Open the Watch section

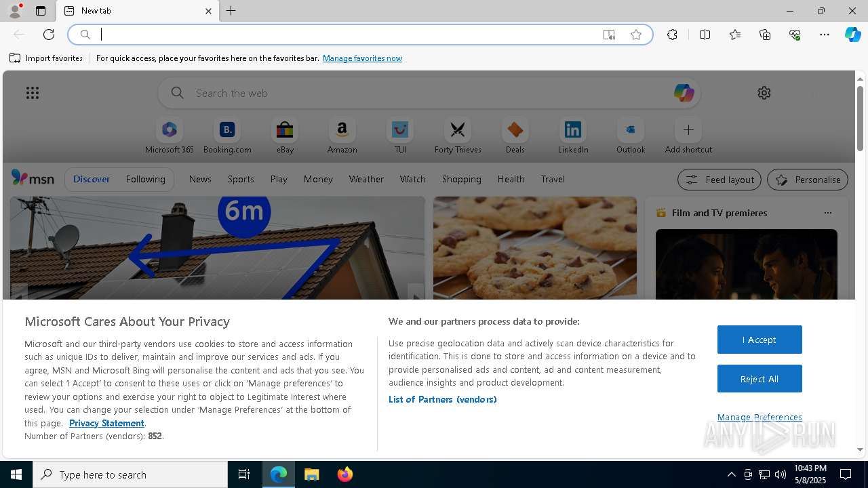tap(413, 180)
